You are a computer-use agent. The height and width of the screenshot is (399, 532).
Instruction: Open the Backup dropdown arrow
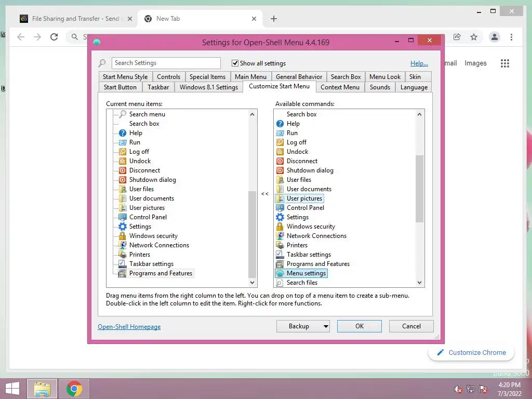pos(326,326)
